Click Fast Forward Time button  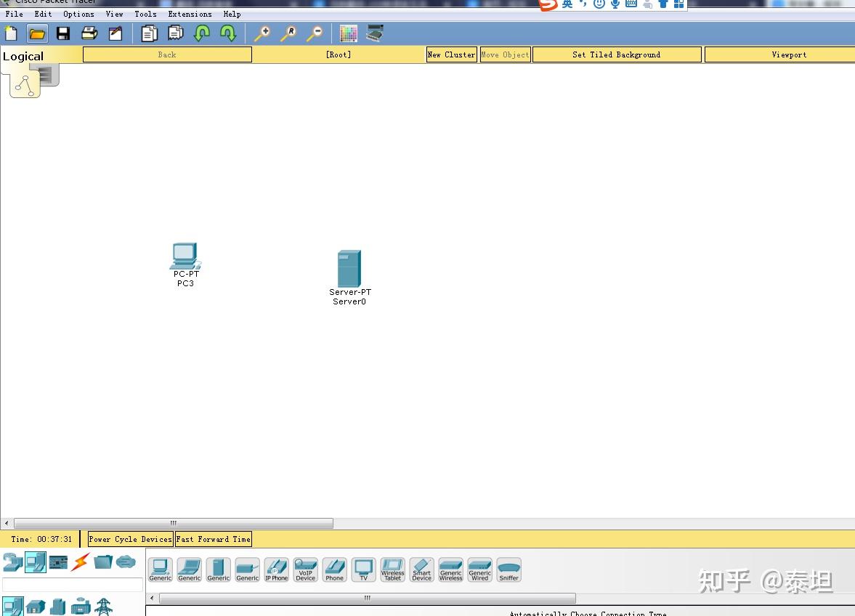[x=213, y=539]
